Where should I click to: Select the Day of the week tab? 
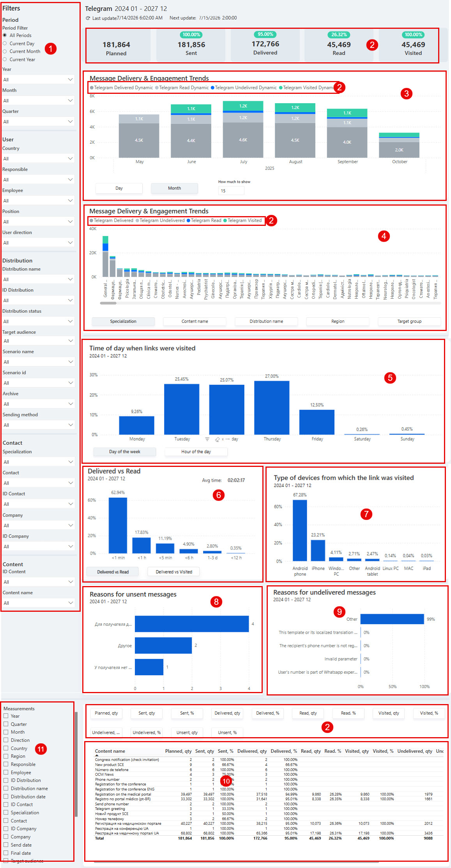click(x=124, y=452)
